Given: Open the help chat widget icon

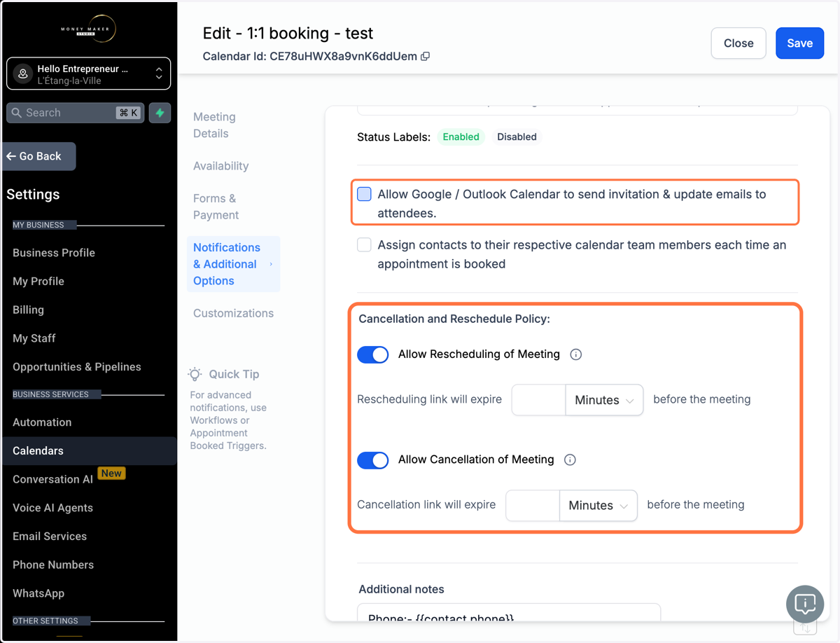Looking at the screenshot, I should [x=805, y=604].
